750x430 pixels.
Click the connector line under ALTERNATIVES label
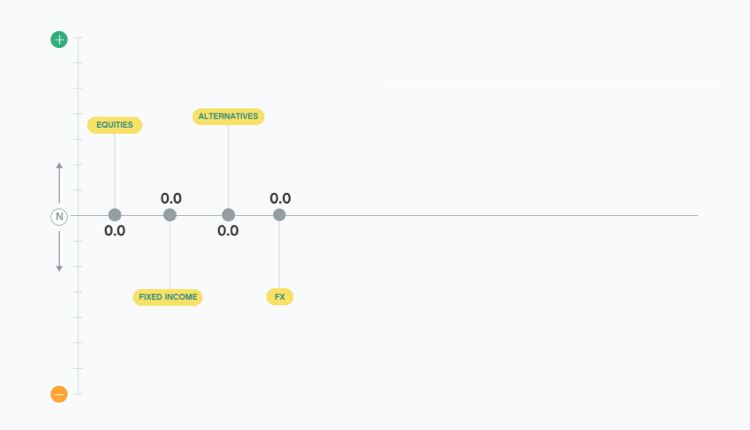click(x=228, y=165)
